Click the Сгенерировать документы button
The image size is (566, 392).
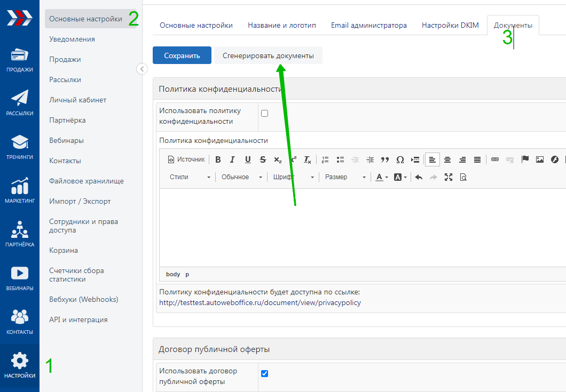tap(268, 55)
